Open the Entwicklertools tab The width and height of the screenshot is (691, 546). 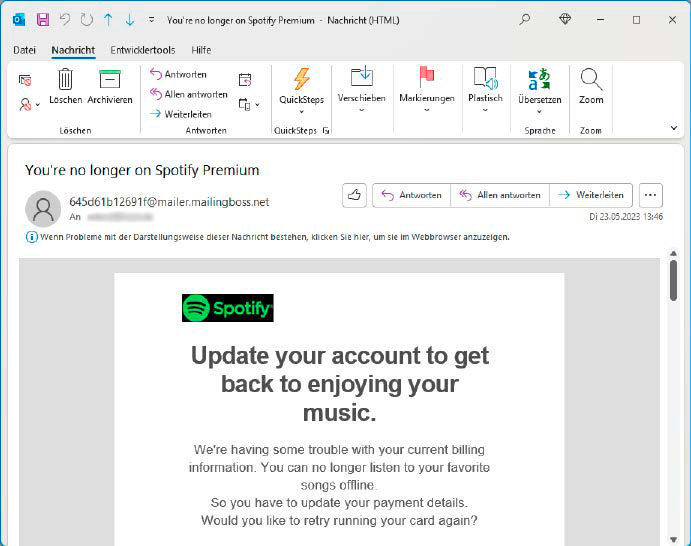tap(143, 50)
